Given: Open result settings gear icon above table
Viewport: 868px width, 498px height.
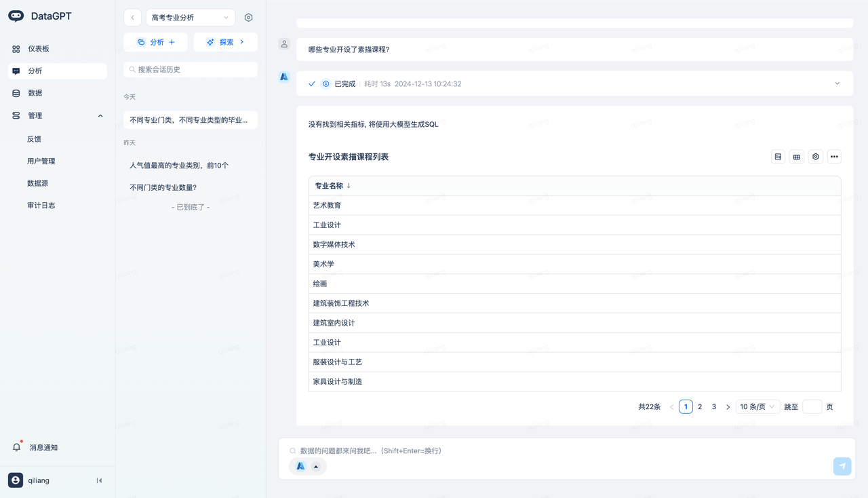Looking at the screenshot, I should click(816, 157).
